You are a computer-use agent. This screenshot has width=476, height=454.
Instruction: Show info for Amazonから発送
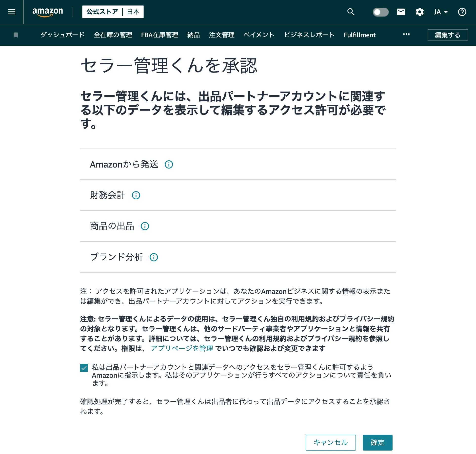tap(169, 164)
